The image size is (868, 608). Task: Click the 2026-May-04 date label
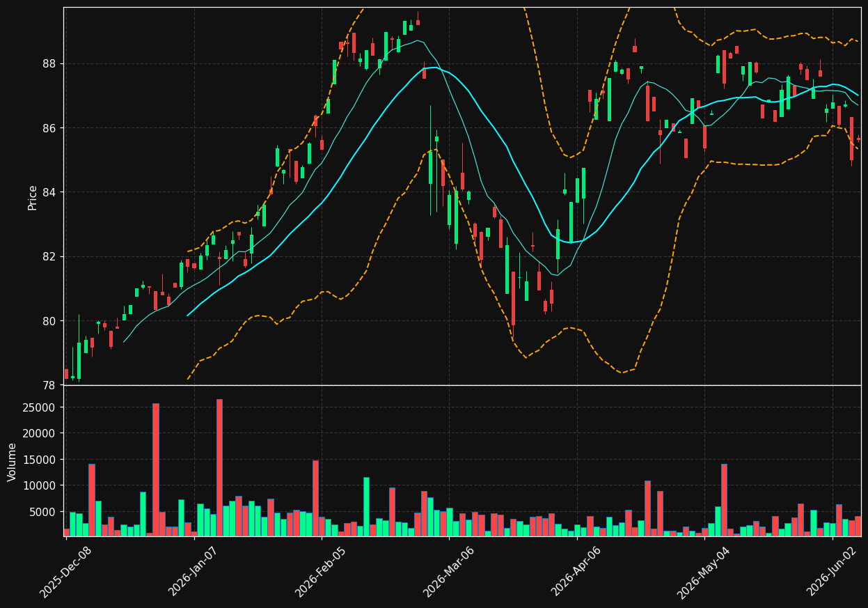click(704, 572)
